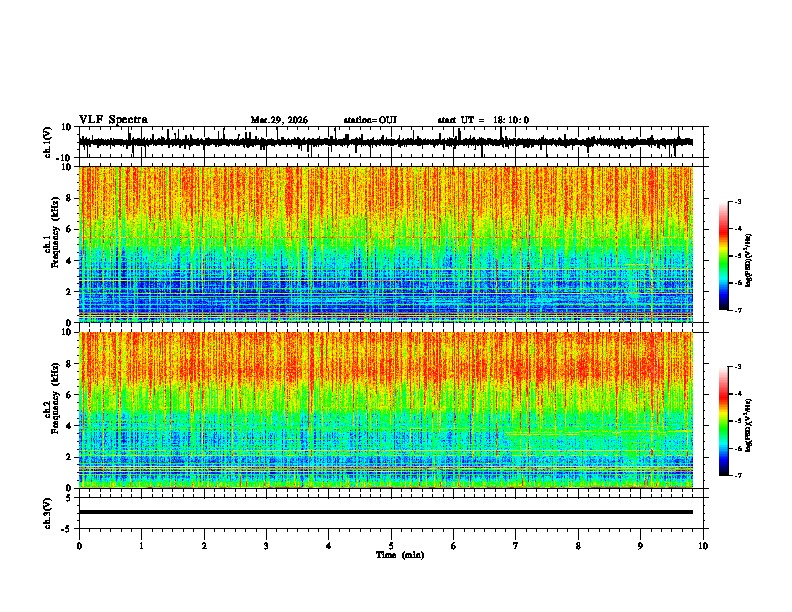Click the "7" tick on the time axis
Viewport: 792px width, 612px height.
tap(516, 546)
